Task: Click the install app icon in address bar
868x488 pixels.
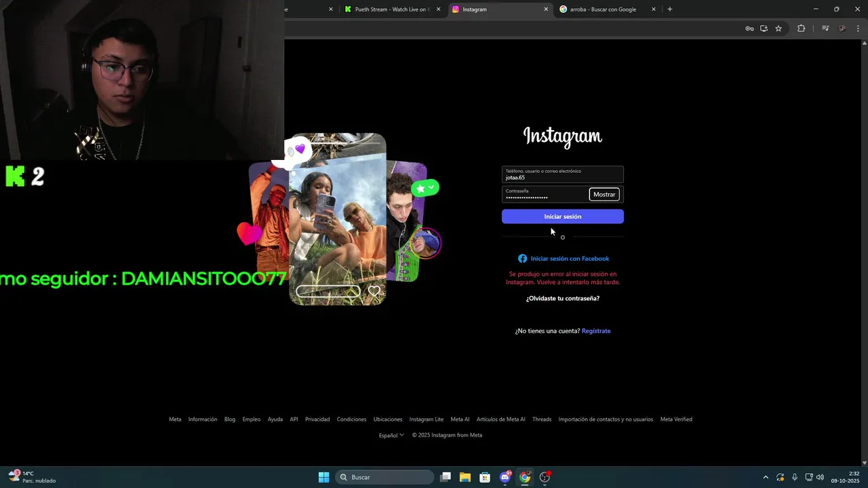Action: 764,28
